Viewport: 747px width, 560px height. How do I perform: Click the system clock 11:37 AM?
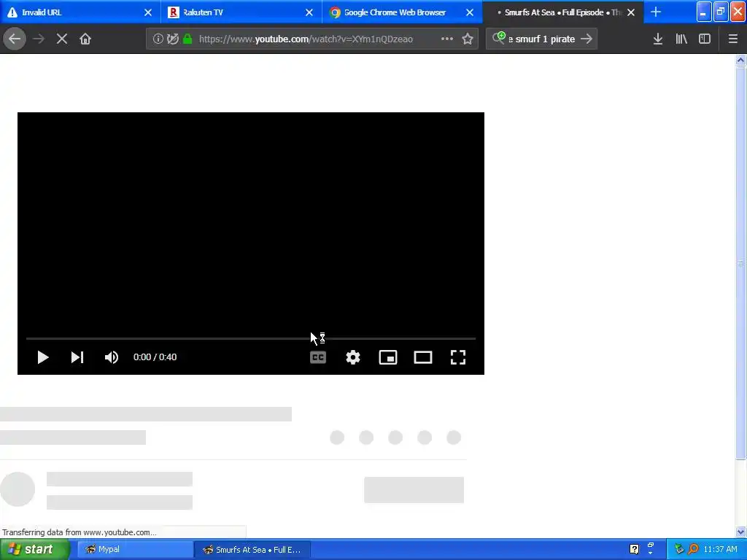tap(720, 550)
